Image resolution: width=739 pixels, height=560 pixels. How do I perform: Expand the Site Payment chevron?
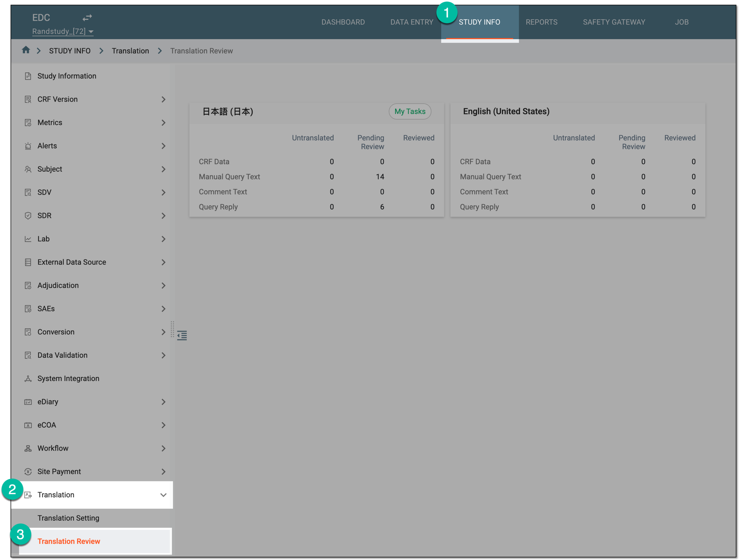(x=163, y=472)
